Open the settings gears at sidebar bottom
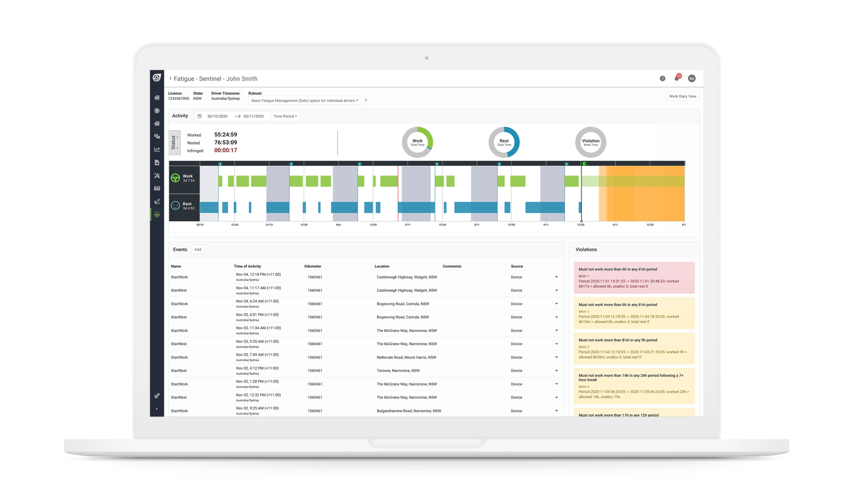The image size is (854, 504). click(x=157, y=396)
